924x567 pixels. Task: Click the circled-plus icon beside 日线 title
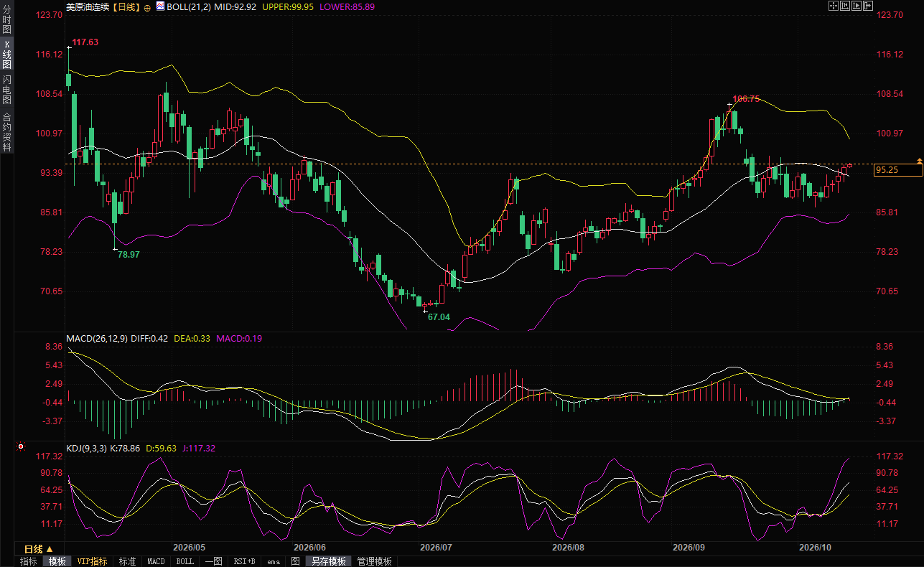(x=147, y=6)
